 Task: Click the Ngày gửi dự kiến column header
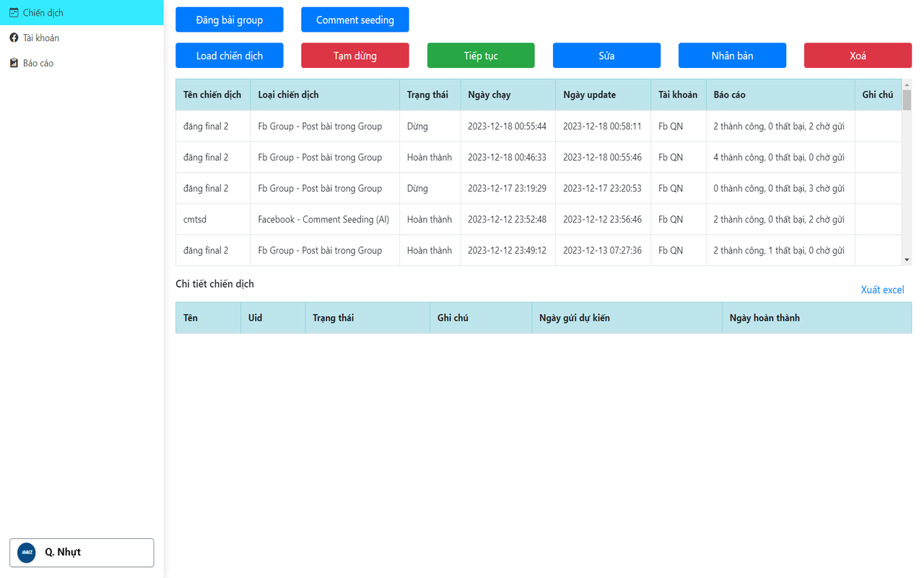tap(627, 318)
